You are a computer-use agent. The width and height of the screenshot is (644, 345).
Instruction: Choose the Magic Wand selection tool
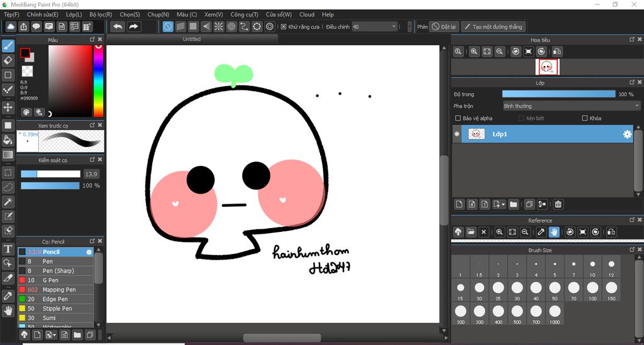tap(8, 202)
